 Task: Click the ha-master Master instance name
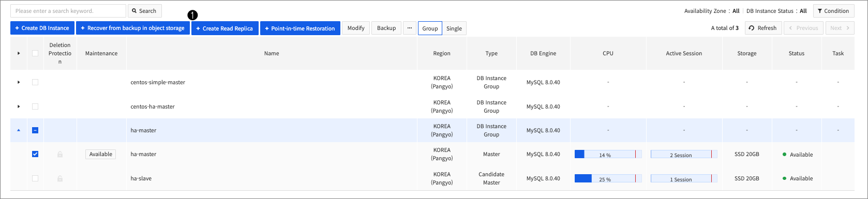coord(143,154)
